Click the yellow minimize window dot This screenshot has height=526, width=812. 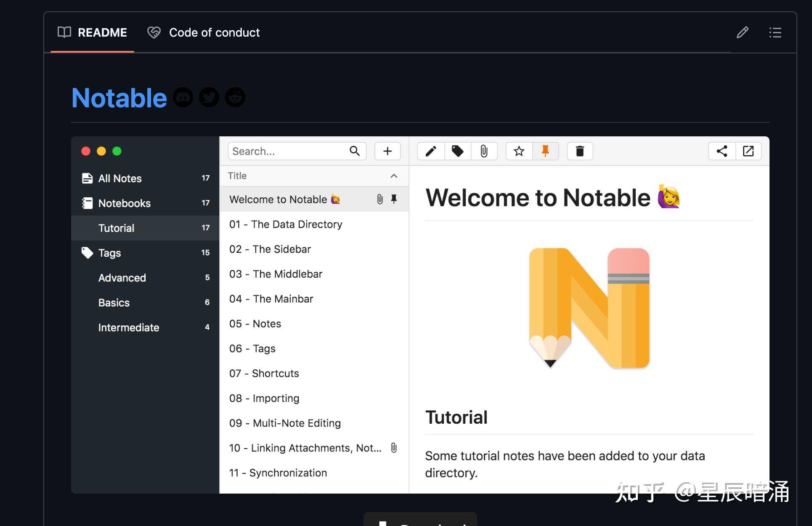pos(101,151)
